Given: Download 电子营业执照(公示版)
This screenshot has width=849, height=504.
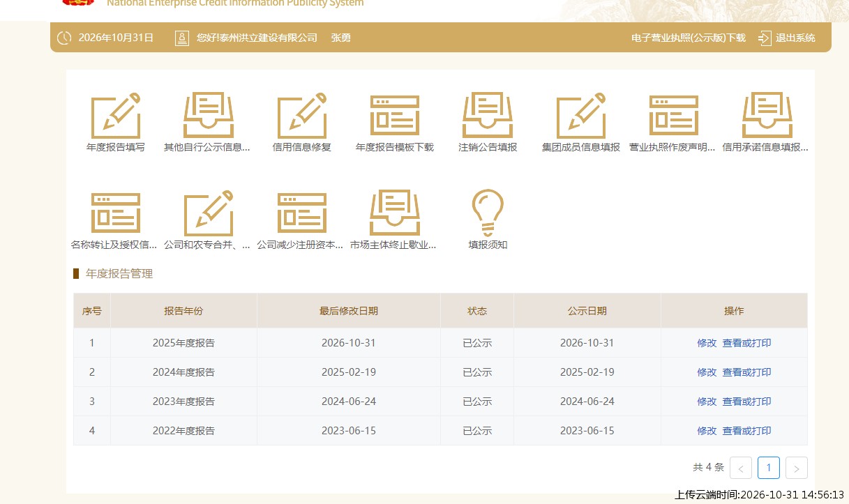Looking at the screenshot, I should 689,38.
